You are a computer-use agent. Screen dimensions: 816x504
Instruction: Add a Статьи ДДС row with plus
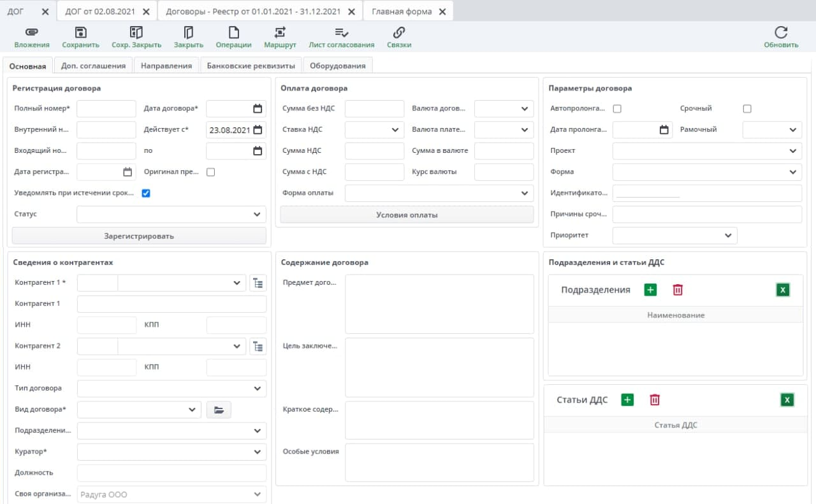627,400
